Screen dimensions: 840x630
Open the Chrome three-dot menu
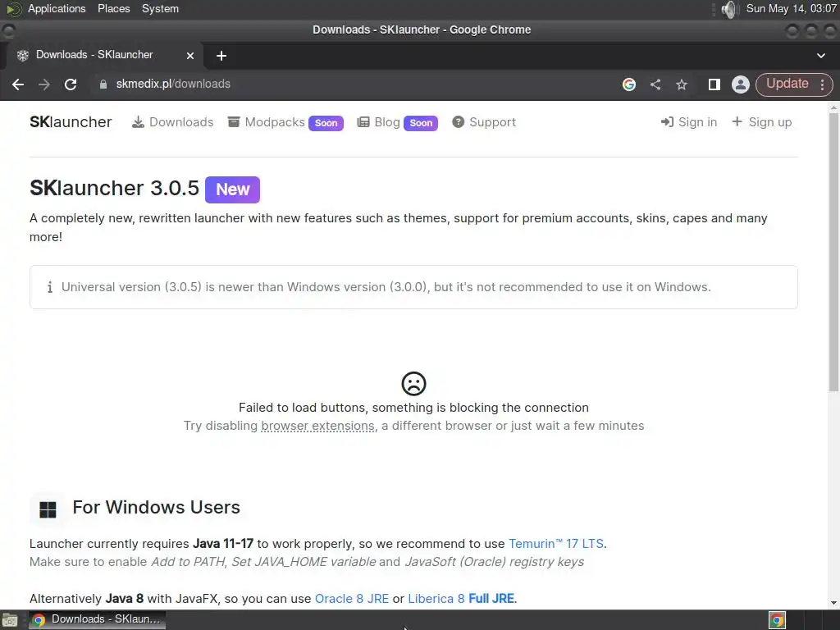coord(822,84)
